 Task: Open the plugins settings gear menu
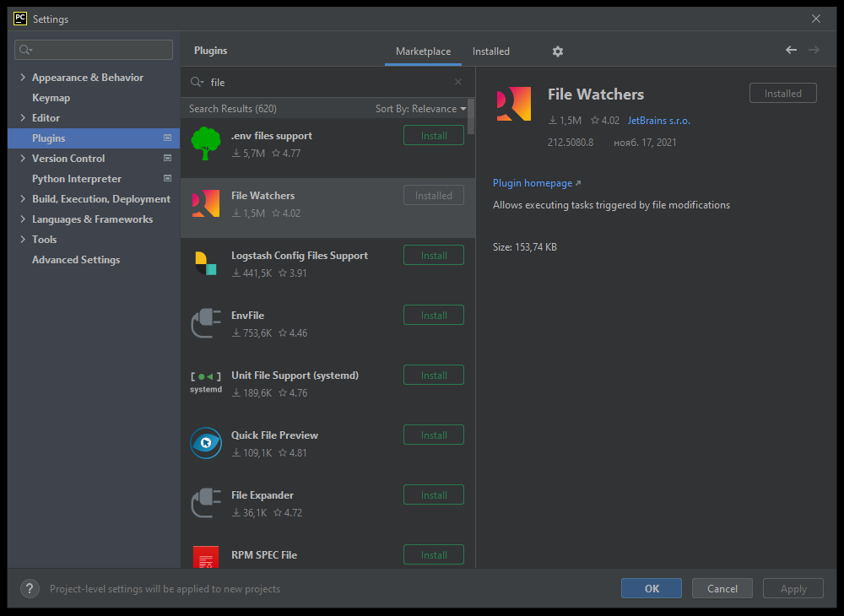coord(557,51)
